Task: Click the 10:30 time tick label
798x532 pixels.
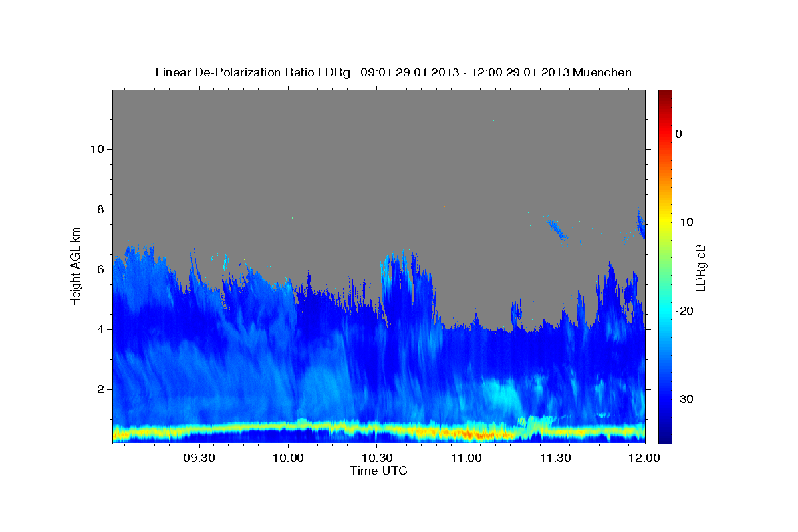Action: point(377,458)
